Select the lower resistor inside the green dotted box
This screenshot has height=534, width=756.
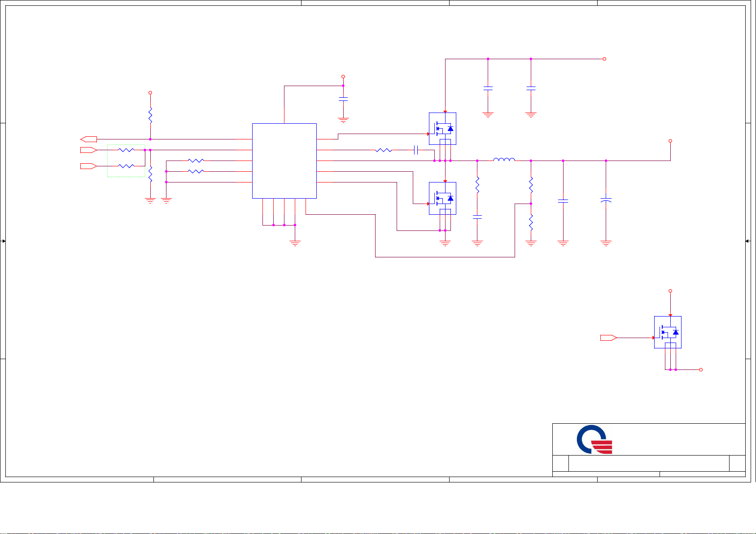tap(126, 166)
